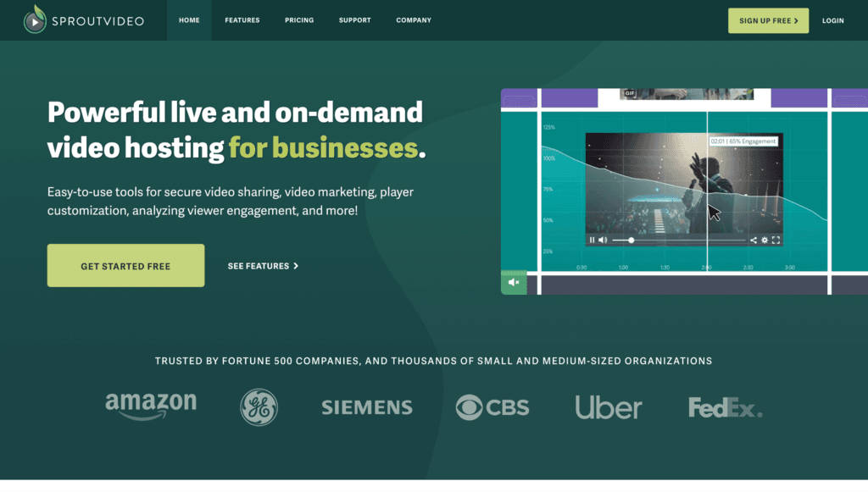Unmute the hero video with the muted speaker icon
Screen dimensions: 868x492
click(x=514, y=283)
